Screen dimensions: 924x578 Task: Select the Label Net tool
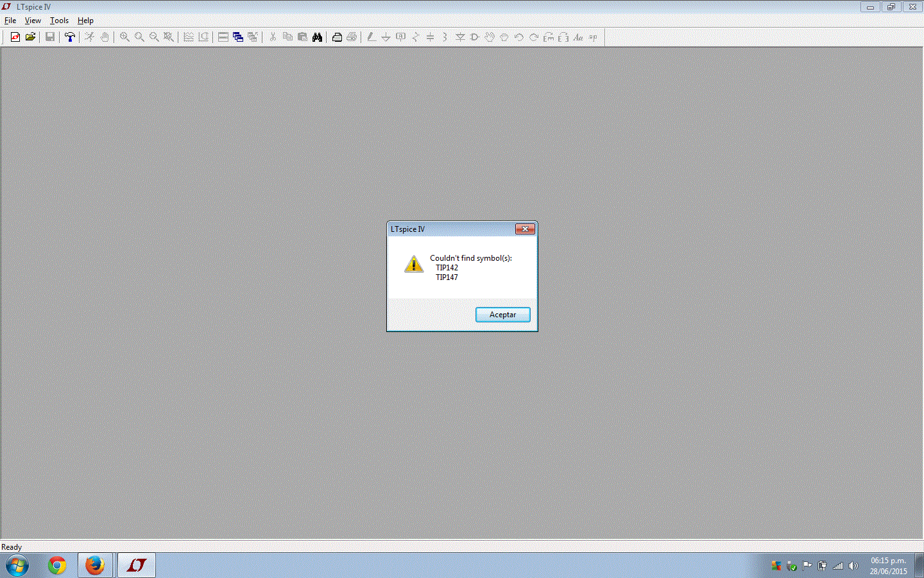pyautogui.click(x=401, y=37)
